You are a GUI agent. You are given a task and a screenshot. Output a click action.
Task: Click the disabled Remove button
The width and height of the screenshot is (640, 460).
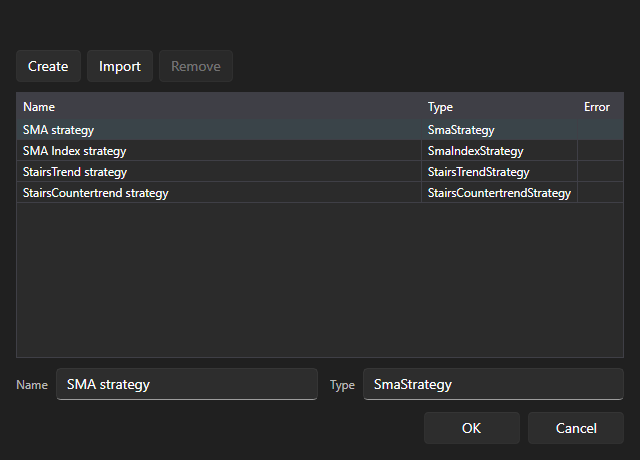point(196,66)
